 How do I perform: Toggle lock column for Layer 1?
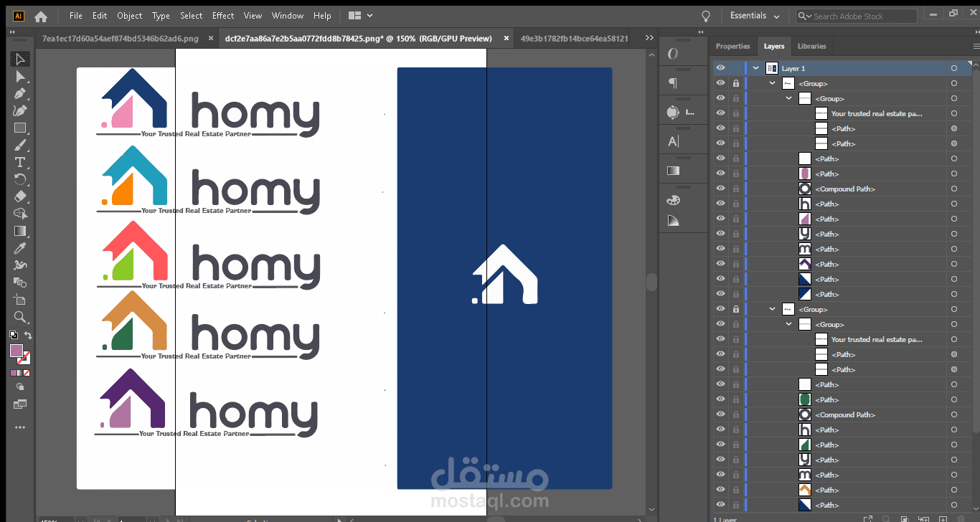click(x=736, y=68)
